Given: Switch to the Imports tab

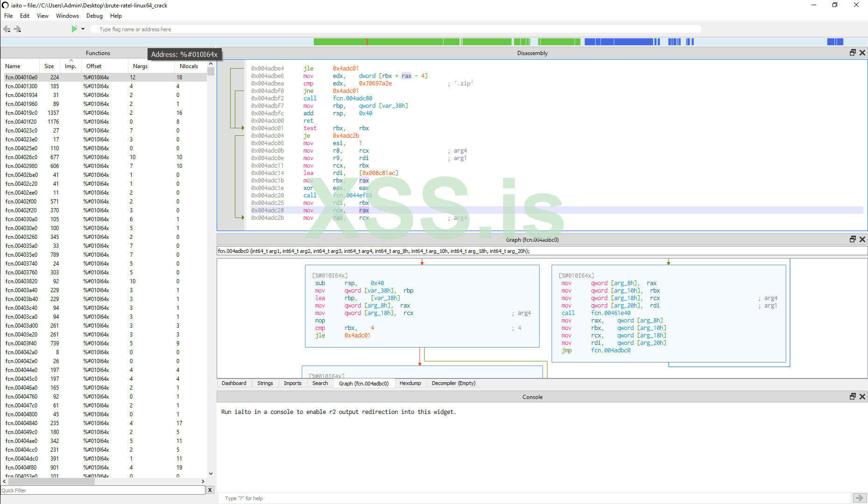Looking at the screenshot, I should click(x=293, y=383).
